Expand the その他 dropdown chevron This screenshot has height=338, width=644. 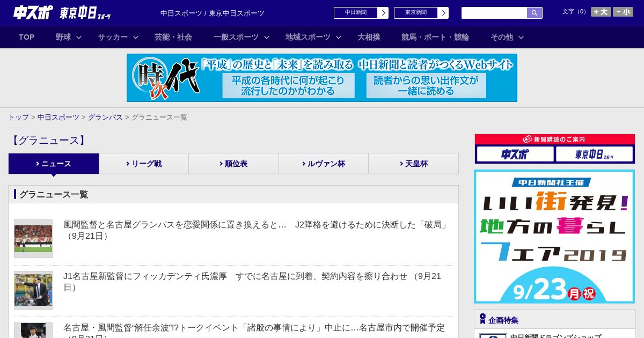(521, 37)
